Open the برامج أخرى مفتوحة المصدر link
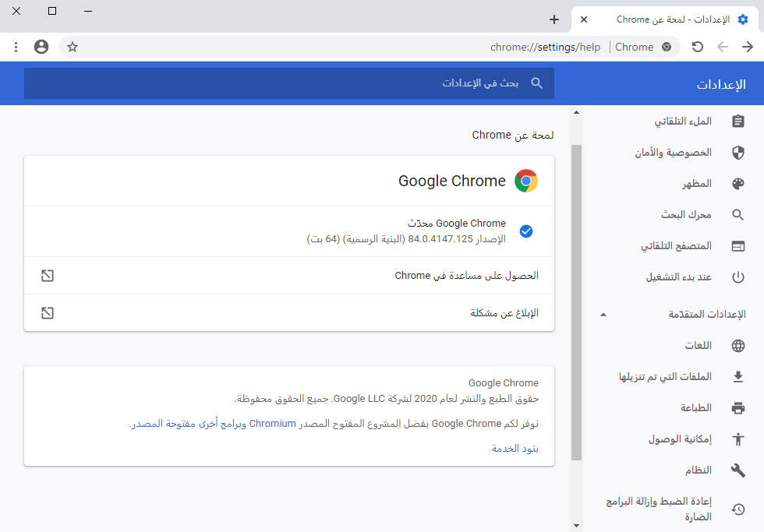764x532 pixels. pos(188,424)
